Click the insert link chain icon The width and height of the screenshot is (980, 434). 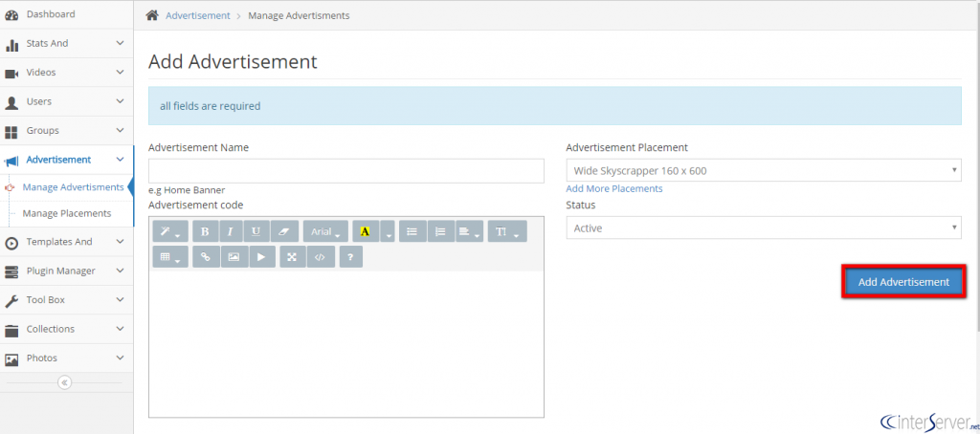(206, 256)
